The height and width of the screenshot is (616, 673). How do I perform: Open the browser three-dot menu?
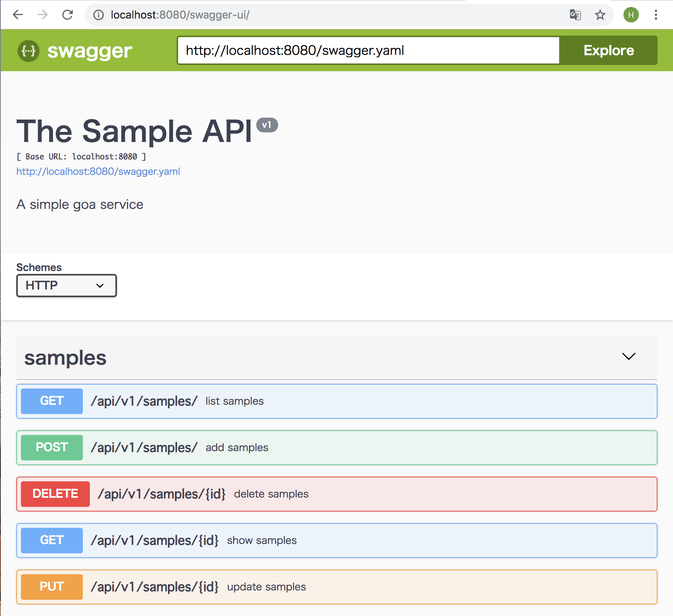coord(656,15)
